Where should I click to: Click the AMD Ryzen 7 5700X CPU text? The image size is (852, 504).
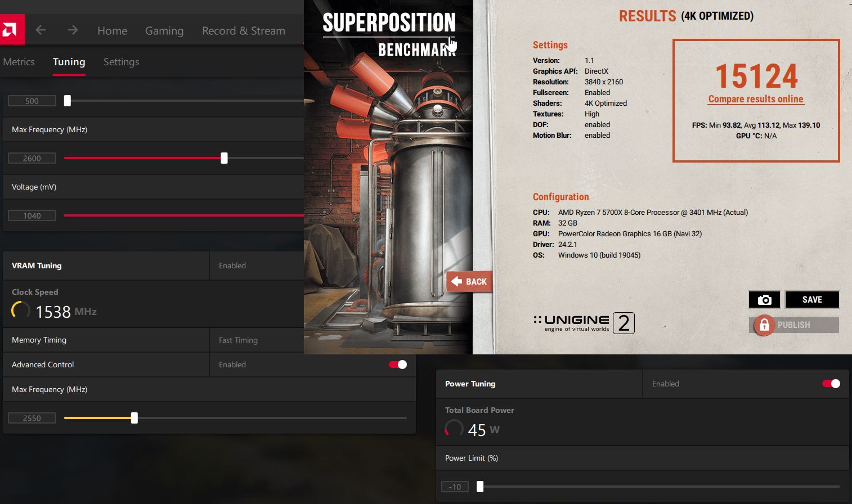[x=653, y=212]
